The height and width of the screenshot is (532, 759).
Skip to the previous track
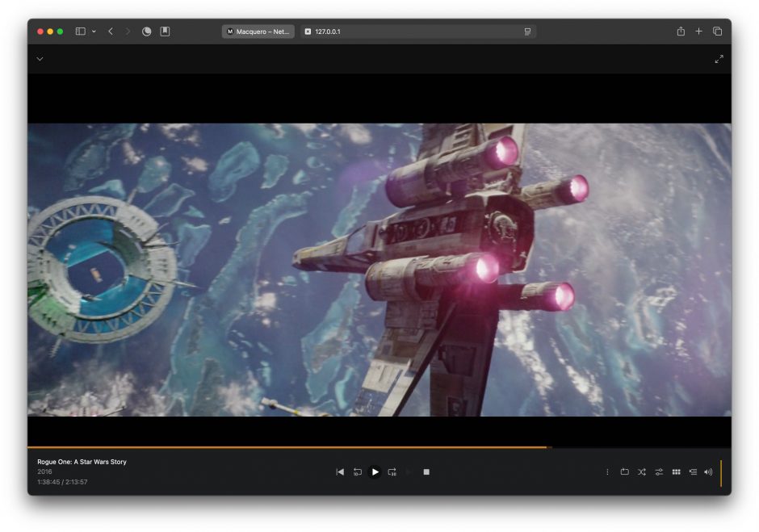[340, 472]
